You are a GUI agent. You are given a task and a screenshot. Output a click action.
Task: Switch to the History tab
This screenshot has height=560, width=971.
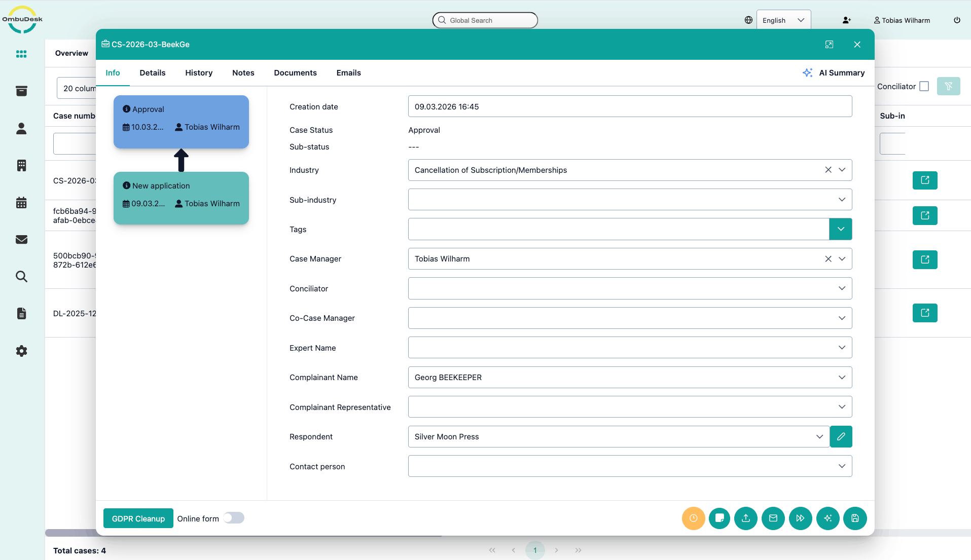click(x=198, y=73)
